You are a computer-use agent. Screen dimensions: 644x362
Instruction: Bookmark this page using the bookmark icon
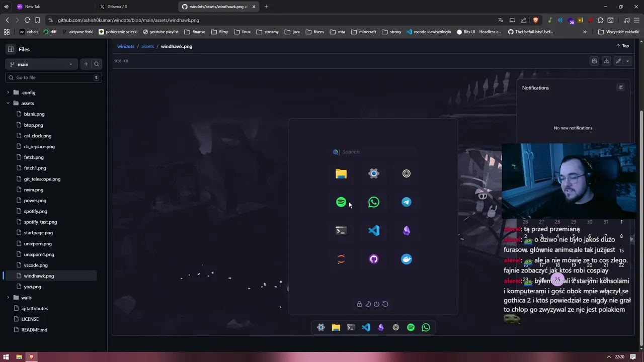click(37, 20)
